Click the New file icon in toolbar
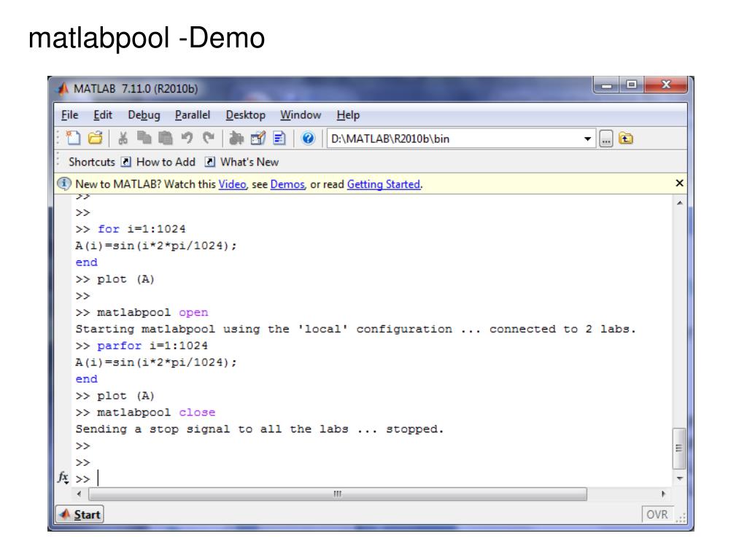The height and width of the screenshot is (560, 747). point(73,138)
